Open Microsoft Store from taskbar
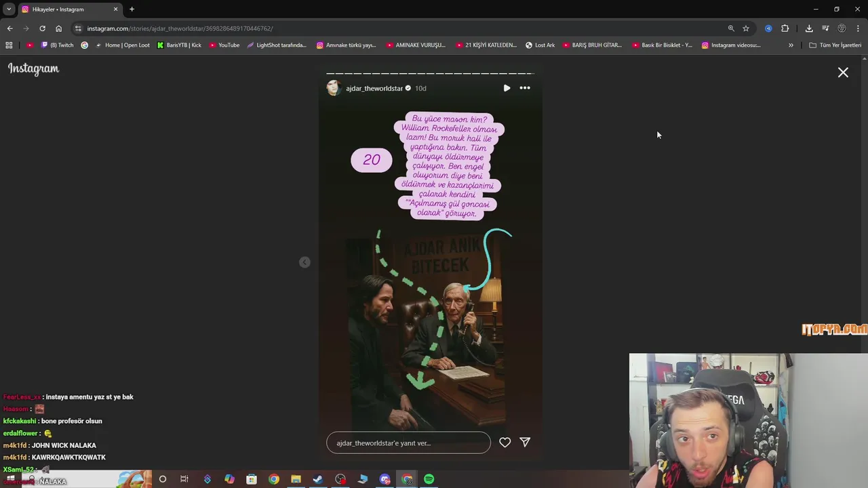The width and height of the screenshot is (868, 488). [252, 479]
